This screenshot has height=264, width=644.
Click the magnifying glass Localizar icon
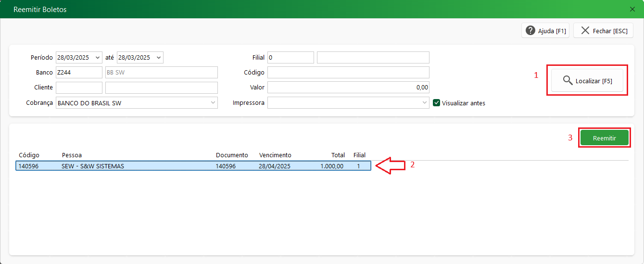(568, 81)
